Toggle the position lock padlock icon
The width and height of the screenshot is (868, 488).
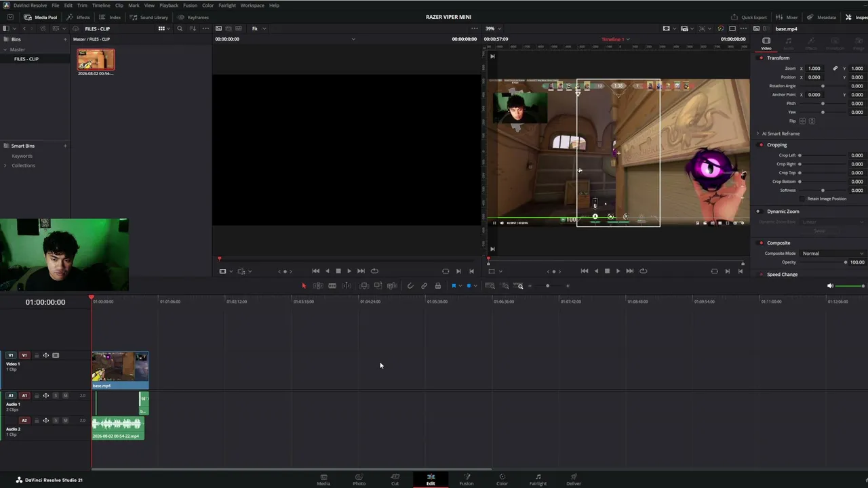click(438, 286)
